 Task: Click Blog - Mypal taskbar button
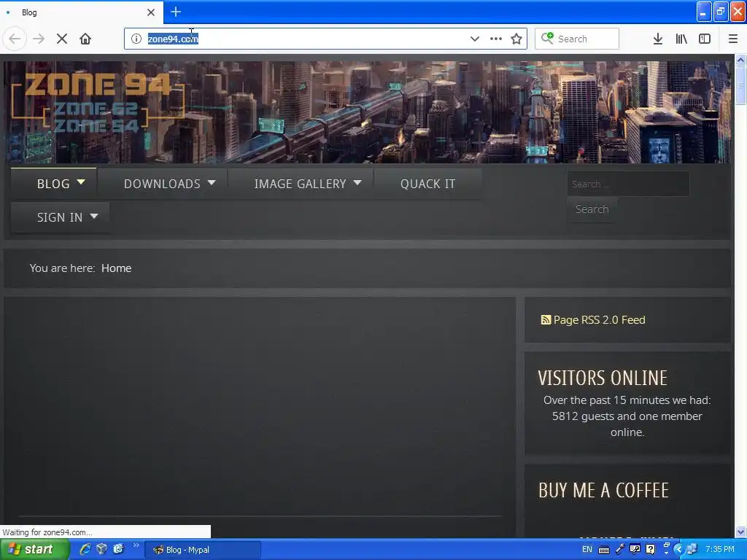[x=203, y=550]
